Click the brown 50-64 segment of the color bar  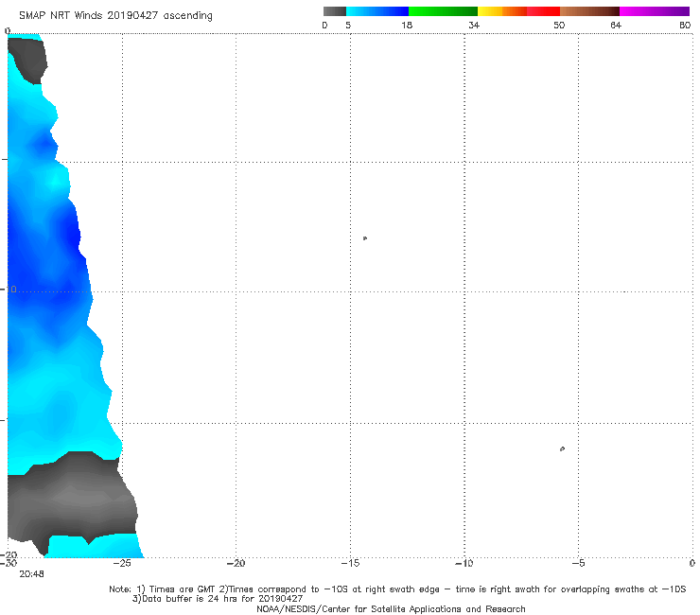(x=589, y=11)
